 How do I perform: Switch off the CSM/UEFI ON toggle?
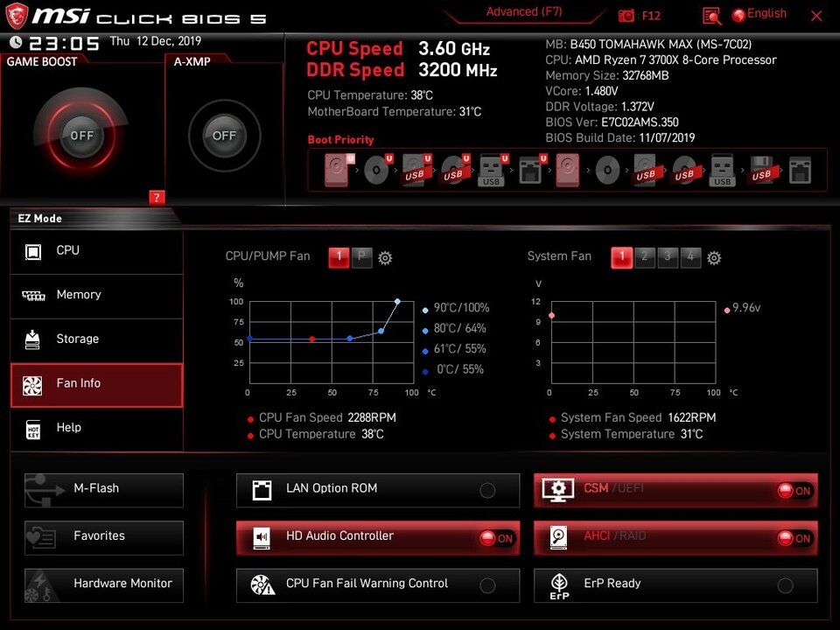(x=794, y=490)
